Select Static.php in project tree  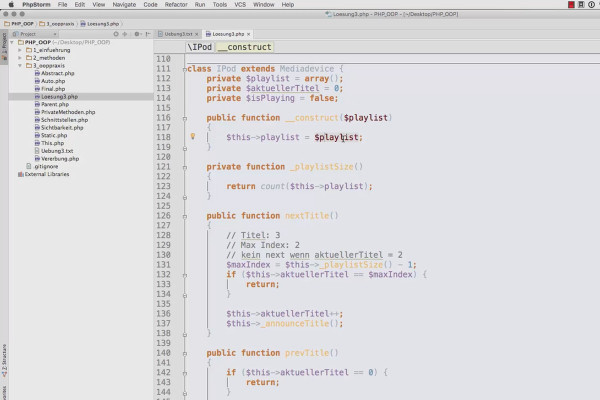(54, 135)
